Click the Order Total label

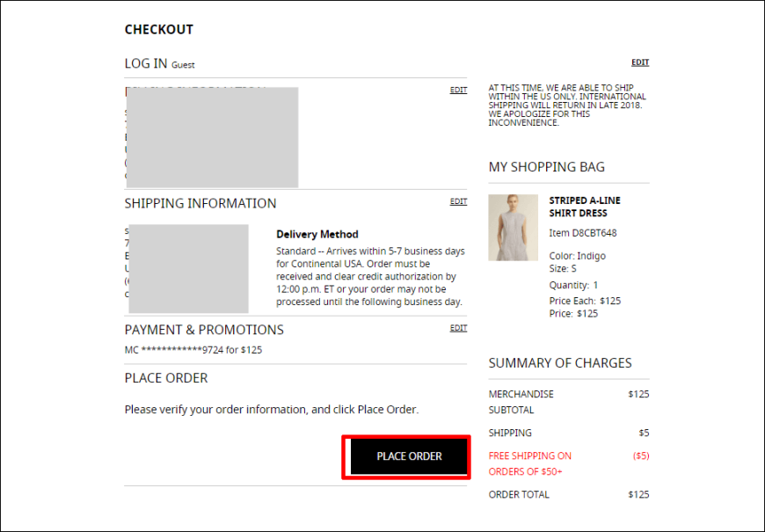click(x=519, y=494)
